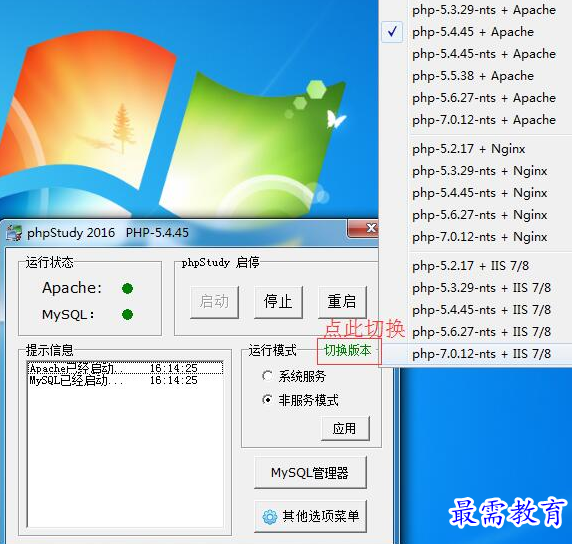Click the MySQL: status label

pos(68,315)
